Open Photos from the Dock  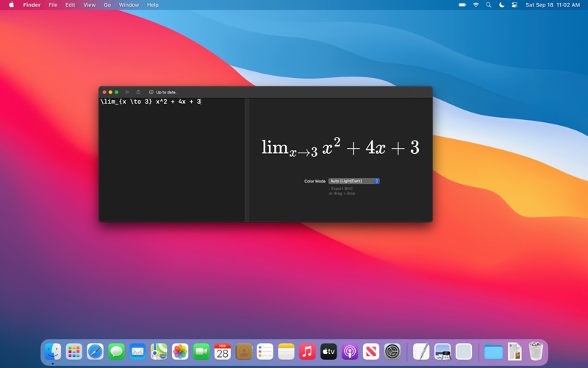point(180,352)
